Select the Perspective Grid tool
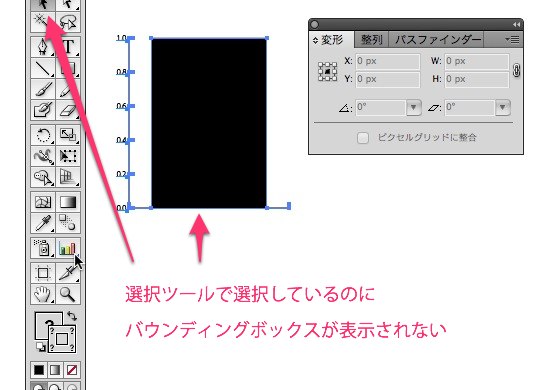The width and height of the screenshot is (540, 390). 68,177
